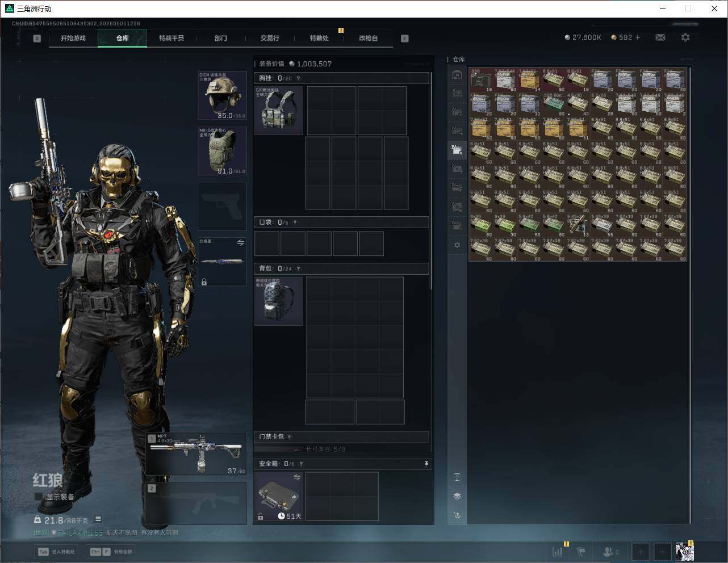This screenshot has width=728, height=563.
Task: Toggle the pin icon in 安全箱 header
Action: coord(426,464)
